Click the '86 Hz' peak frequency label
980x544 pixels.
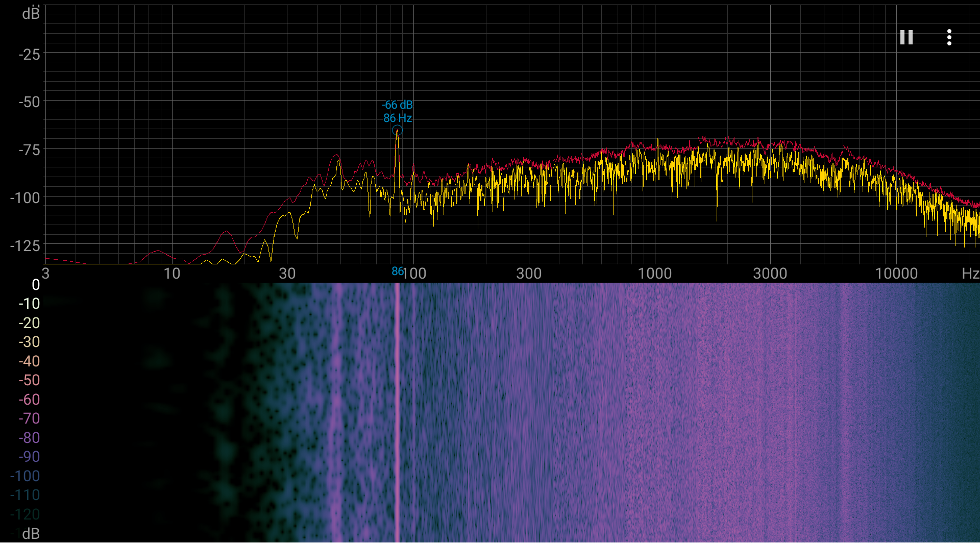click(x=398, y=118)
